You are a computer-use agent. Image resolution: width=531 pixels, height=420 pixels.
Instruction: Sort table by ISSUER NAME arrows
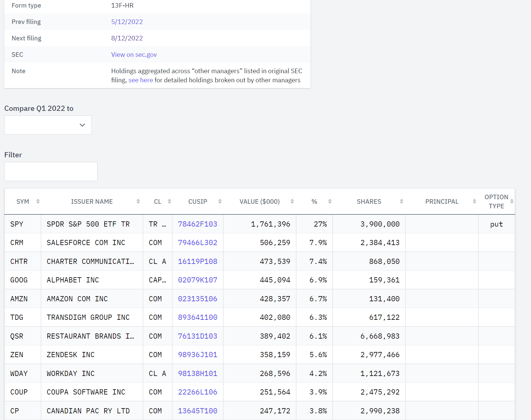click(x=138, y=201)
